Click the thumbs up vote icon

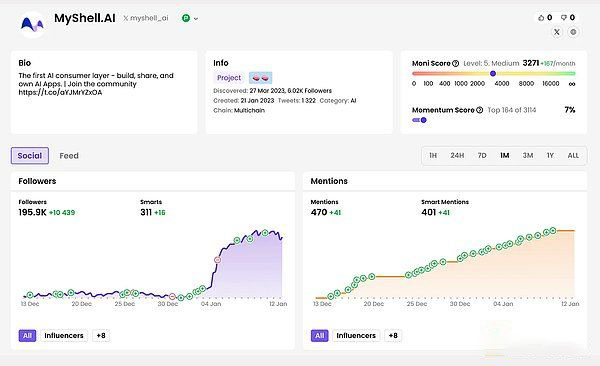pyautogui.click(x=541, y=18)
